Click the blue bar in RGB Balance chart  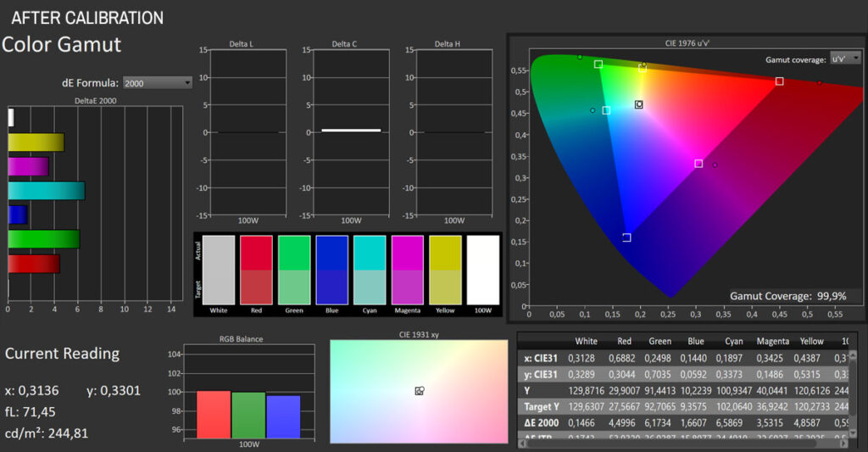click(283, 416)
